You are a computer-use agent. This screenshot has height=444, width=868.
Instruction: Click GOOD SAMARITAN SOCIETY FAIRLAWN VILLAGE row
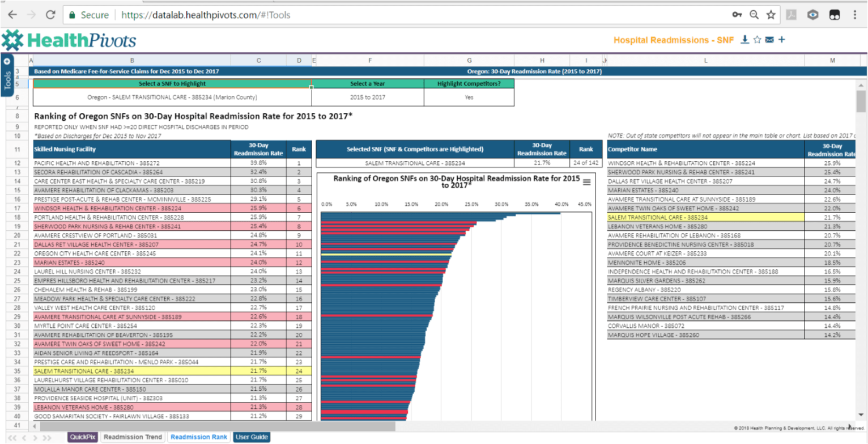[x=132, y=416]
